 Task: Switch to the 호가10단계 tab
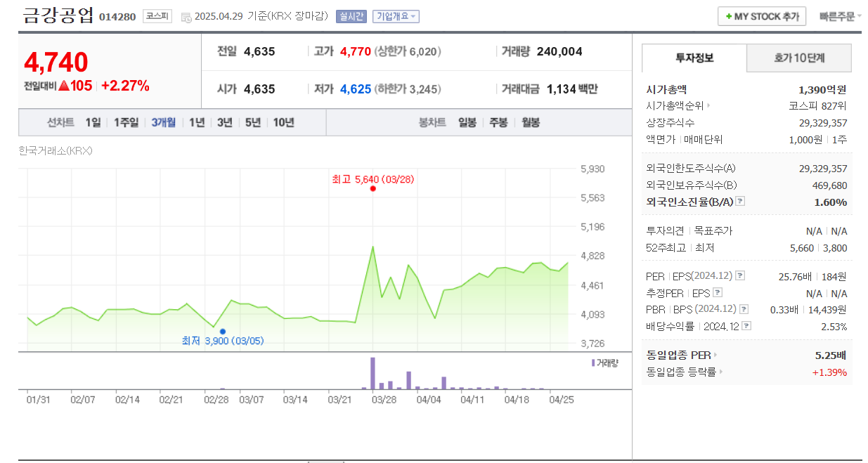click(x=799, y=58)
